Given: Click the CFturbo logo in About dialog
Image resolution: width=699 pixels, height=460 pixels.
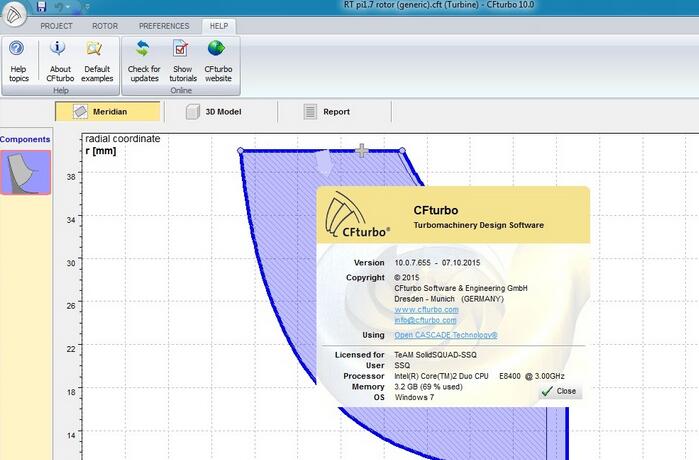Looking at the screenshot, I should [357, 216].
